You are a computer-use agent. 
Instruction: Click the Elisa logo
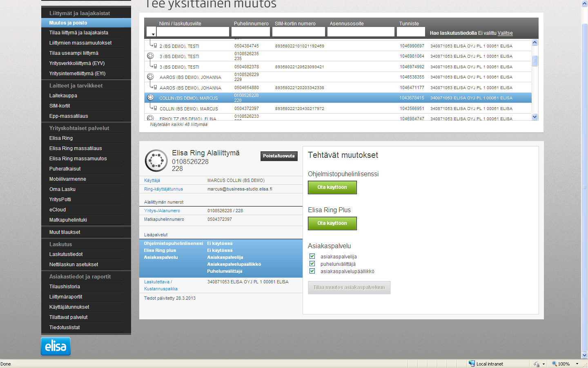(x=56, y=346)
